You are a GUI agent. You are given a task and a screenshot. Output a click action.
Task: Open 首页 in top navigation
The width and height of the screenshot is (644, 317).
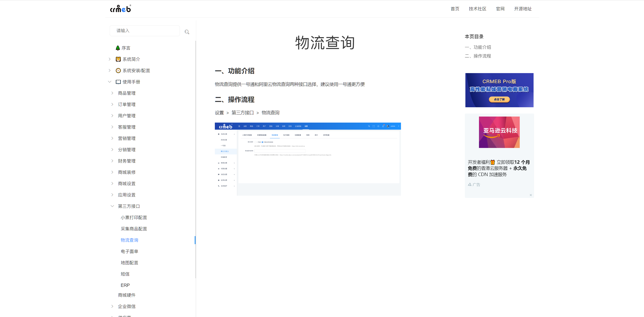tap(455, 9)
